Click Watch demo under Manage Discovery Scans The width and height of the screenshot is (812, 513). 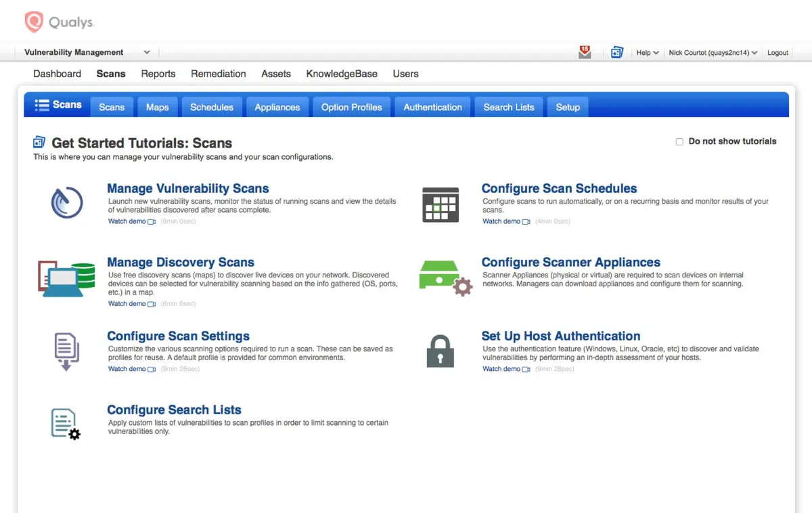click(127, 305)
